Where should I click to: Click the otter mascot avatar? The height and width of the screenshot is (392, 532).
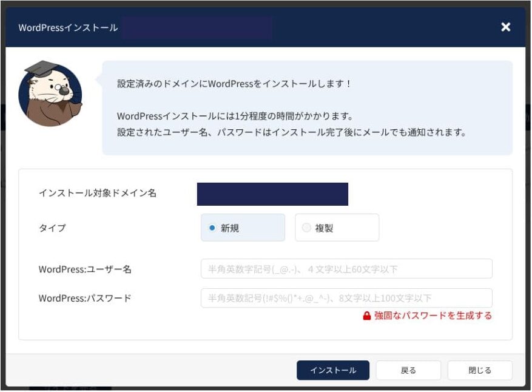(x=50, y=95)
